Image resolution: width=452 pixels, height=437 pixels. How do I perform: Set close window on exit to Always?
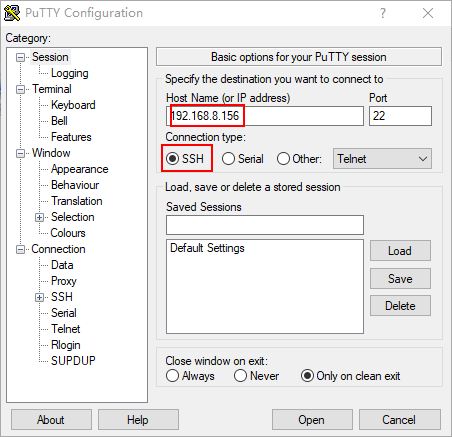click(x=172, y=376)
